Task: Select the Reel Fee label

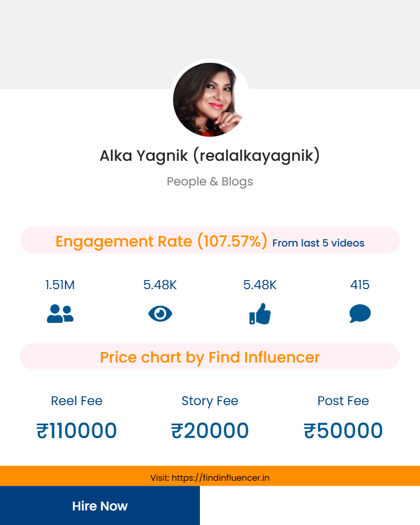Action: pos(77,401)
